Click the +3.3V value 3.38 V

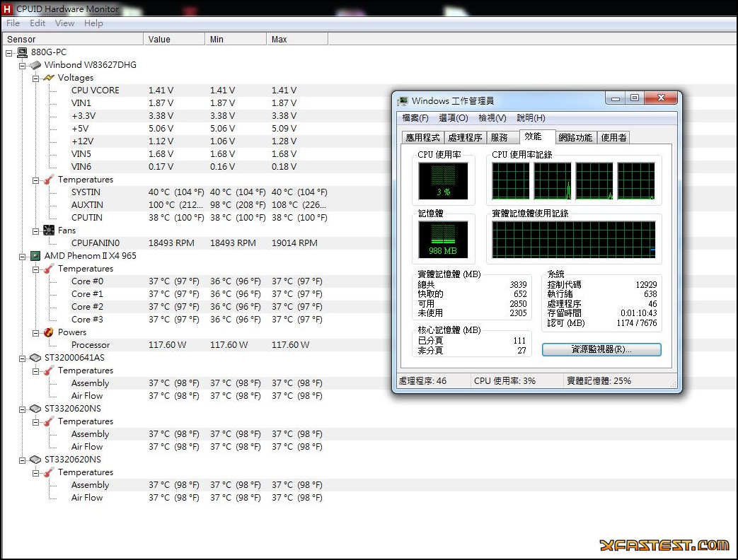(161, 116)
